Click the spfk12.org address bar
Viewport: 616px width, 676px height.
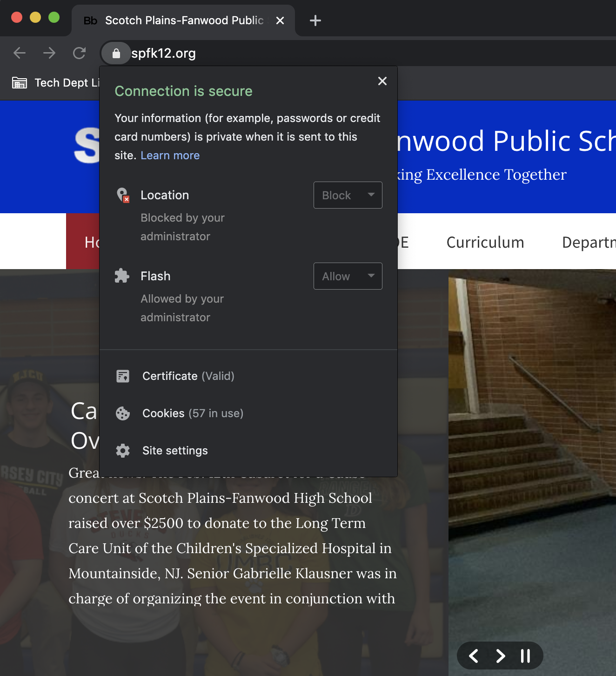click(x=358, y=53)
